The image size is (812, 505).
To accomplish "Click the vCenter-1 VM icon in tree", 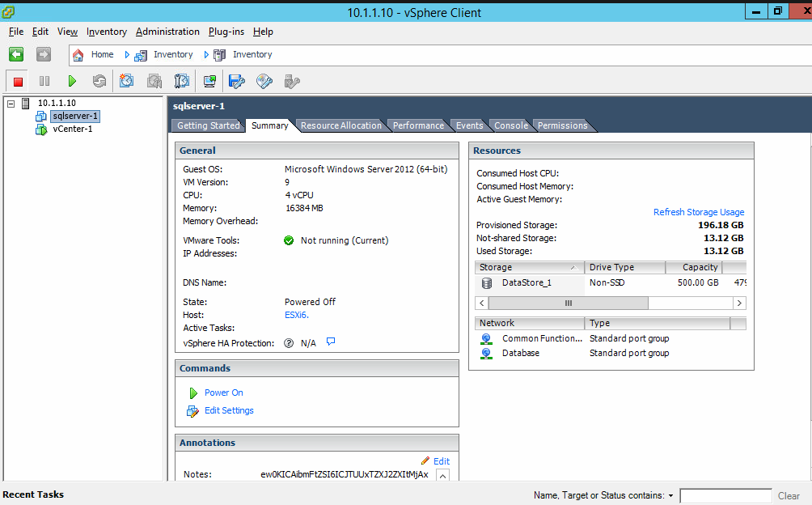I will point(41,129).
